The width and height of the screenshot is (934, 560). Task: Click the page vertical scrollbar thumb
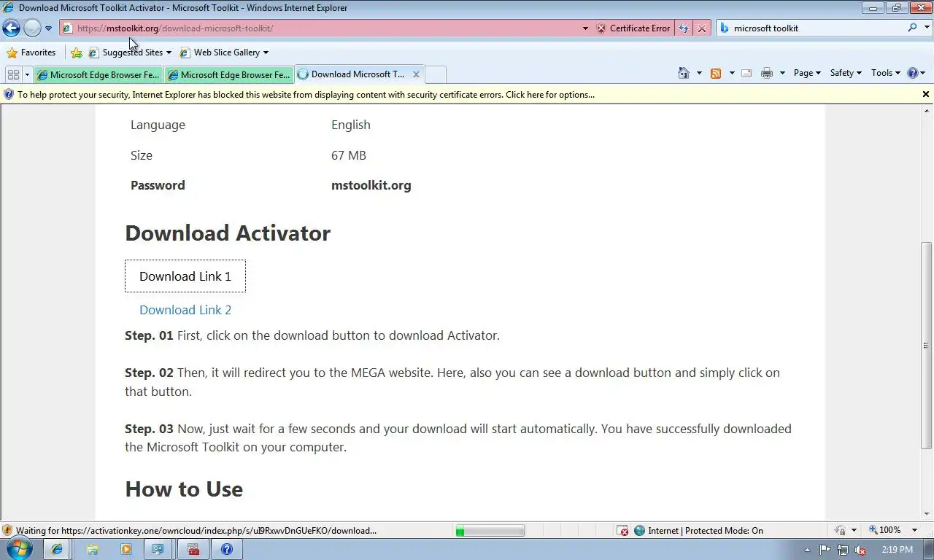click(x=927, y=345)
